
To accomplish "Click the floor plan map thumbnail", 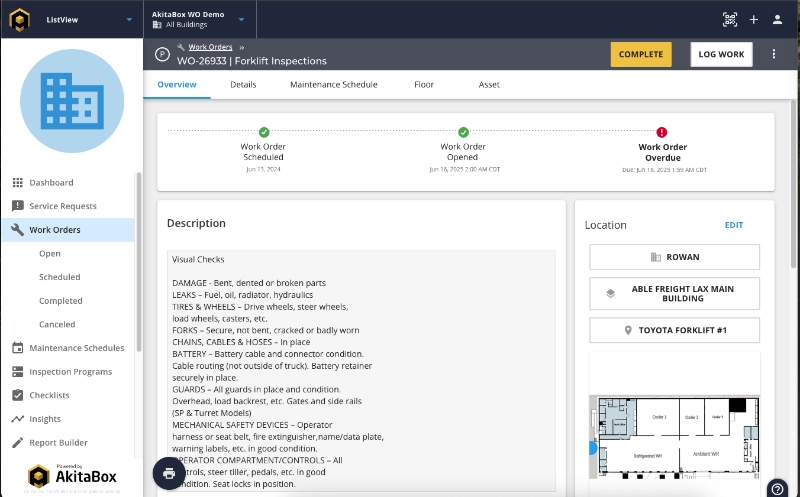I will pyautogui.click(x=674, y=437).
